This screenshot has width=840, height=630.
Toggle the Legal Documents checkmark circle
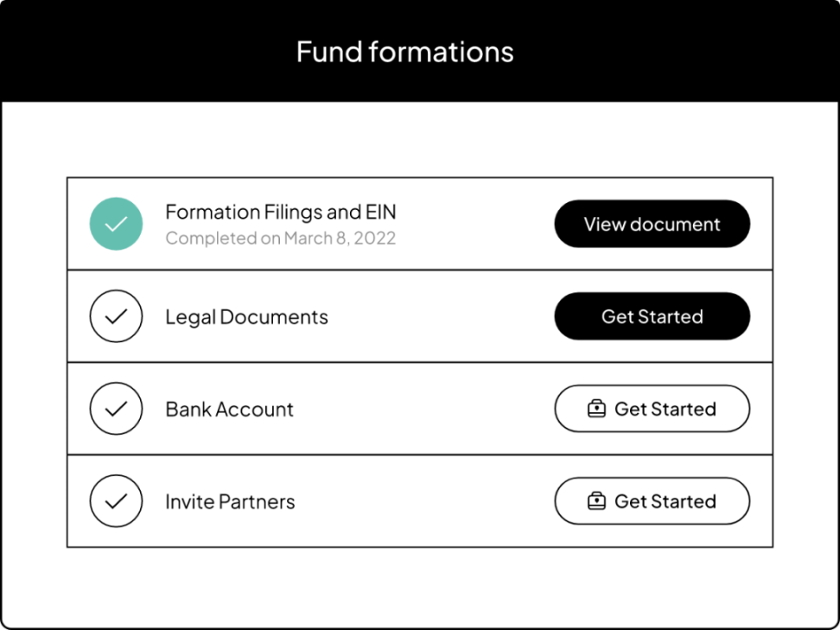(116, 316)
